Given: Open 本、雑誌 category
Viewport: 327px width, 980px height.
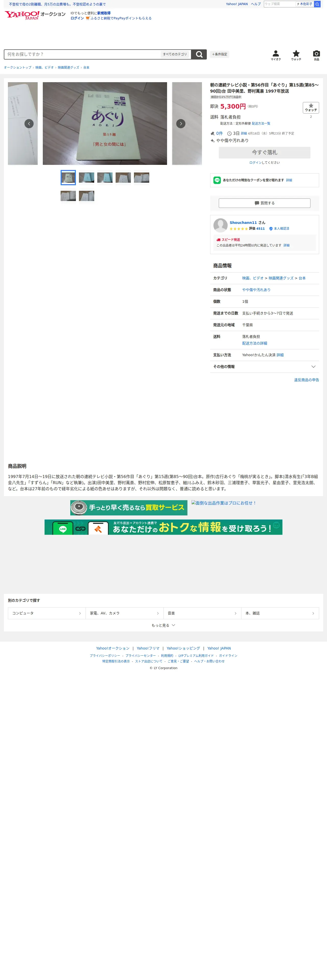Looking at the screenshot, I should pos(280,613).
